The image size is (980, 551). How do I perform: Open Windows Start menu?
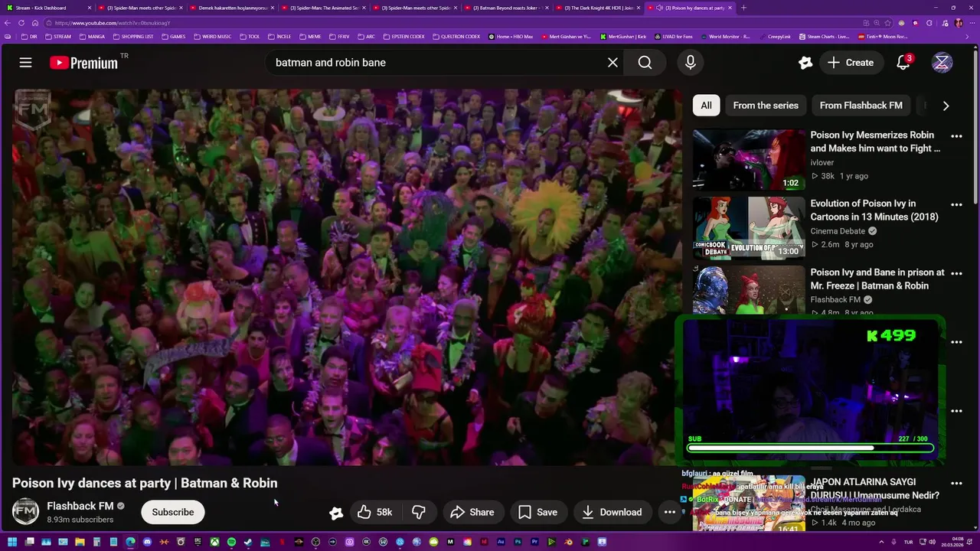point(12,543)
